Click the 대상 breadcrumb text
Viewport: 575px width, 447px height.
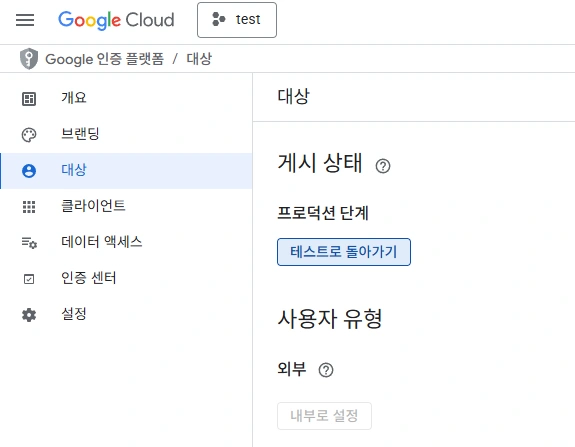pyautogui.click(x=199, y=59)
